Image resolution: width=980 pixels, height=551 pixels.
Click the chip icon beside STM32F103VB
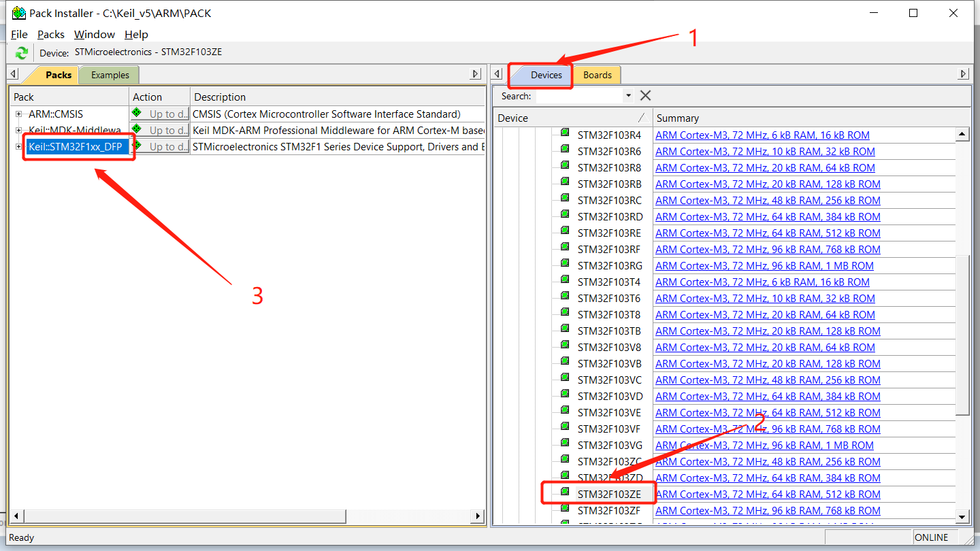click(565, 361)
